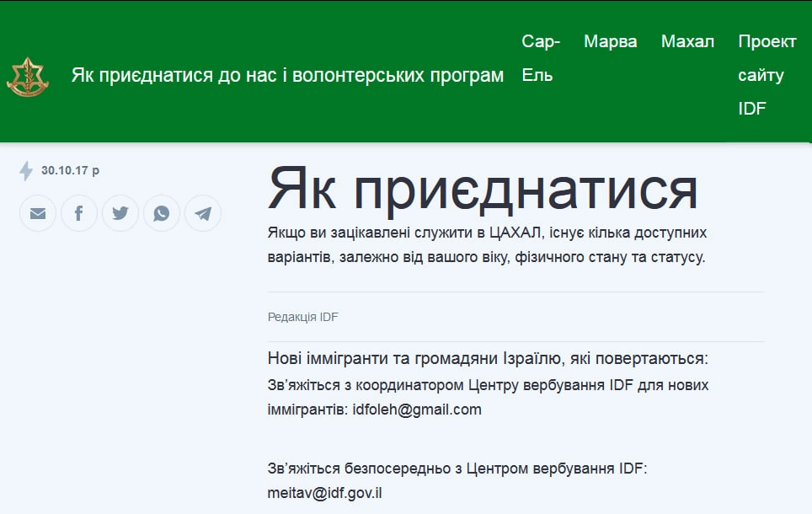Click the text 'Зв'яжіться безпосередньо з Центром вербування IDF'
Viewport: 812px width, 514px height.
pos(457,468)
